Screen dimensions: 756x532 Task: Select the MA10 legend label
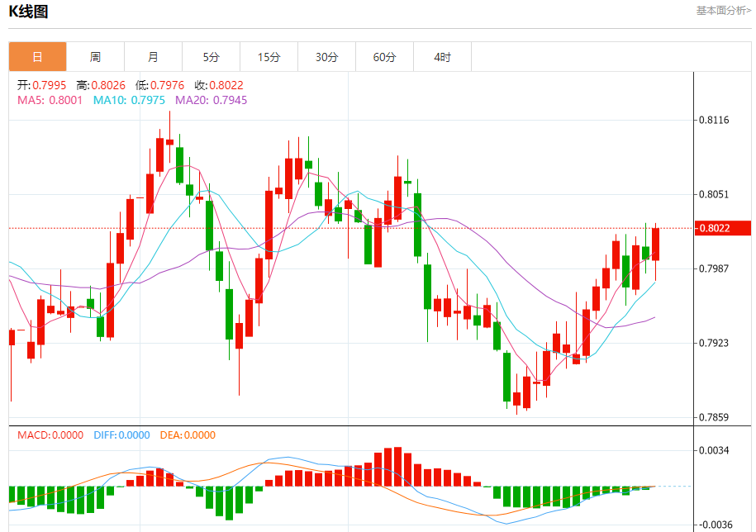[x=128, y=100]
